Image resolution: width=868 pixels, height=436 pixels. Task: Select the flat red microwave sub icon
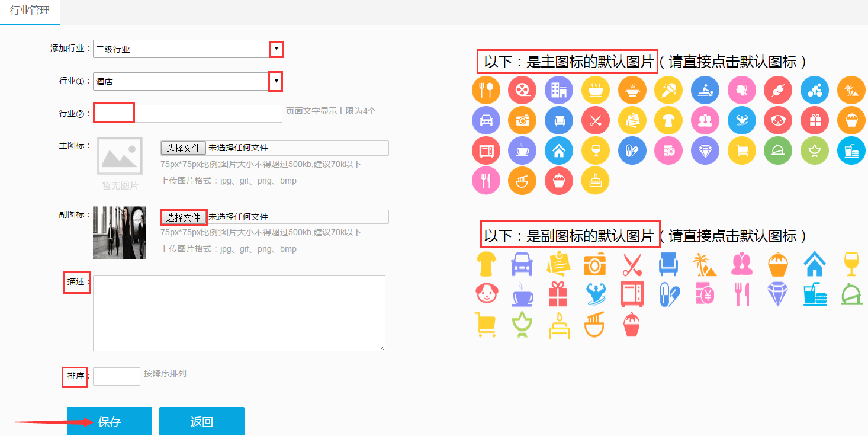click(632, 294)
